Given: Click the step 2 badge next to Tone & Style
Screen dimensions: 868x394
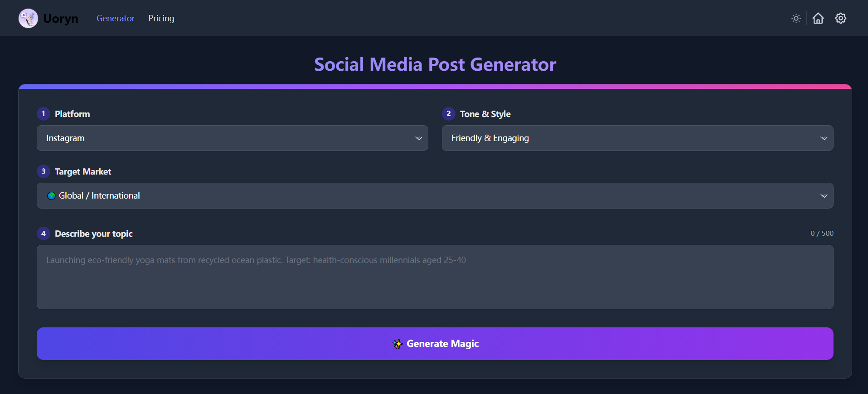Looking at the screenshot, I should tap(448, 114).
